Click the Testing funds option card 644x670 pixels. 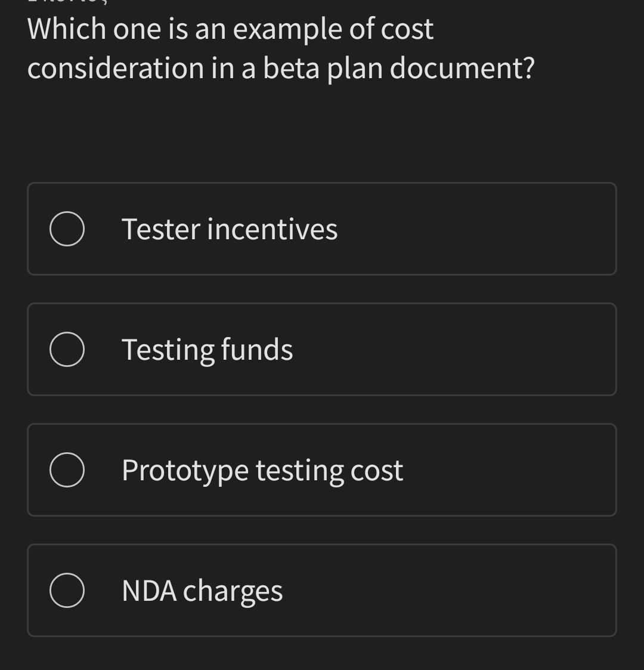coord(322,349)
